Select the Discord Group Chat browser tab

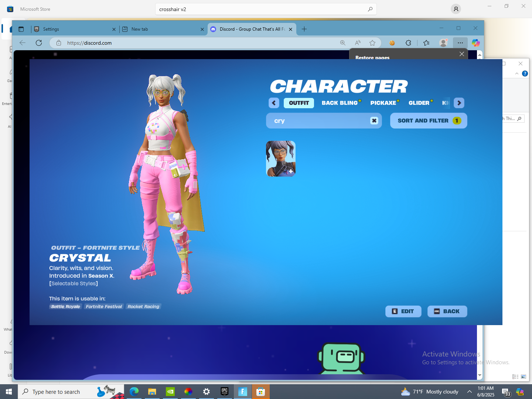[252, 29]
